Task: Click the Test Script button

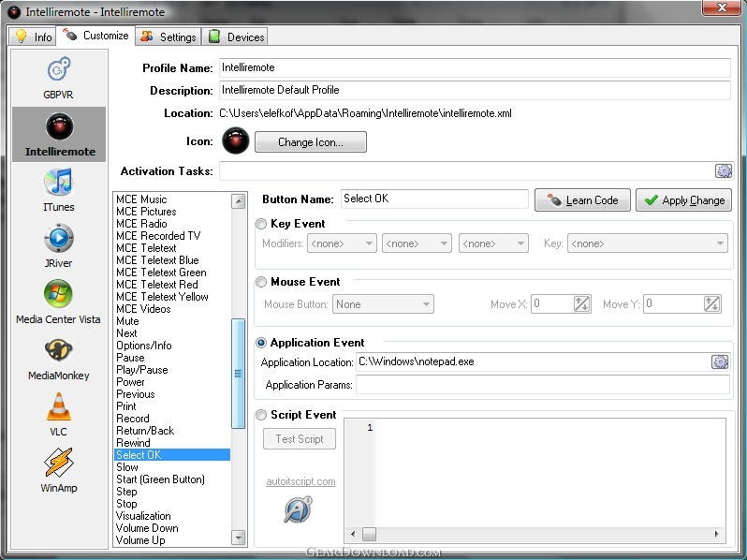Action: pyautogui.click(x=300, y=439)
